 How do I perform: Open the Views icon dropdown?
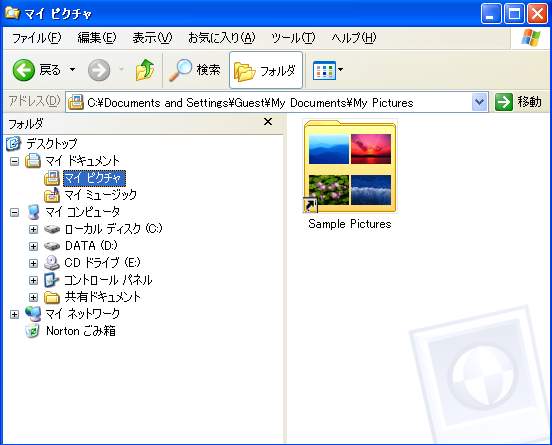(328, 70)
